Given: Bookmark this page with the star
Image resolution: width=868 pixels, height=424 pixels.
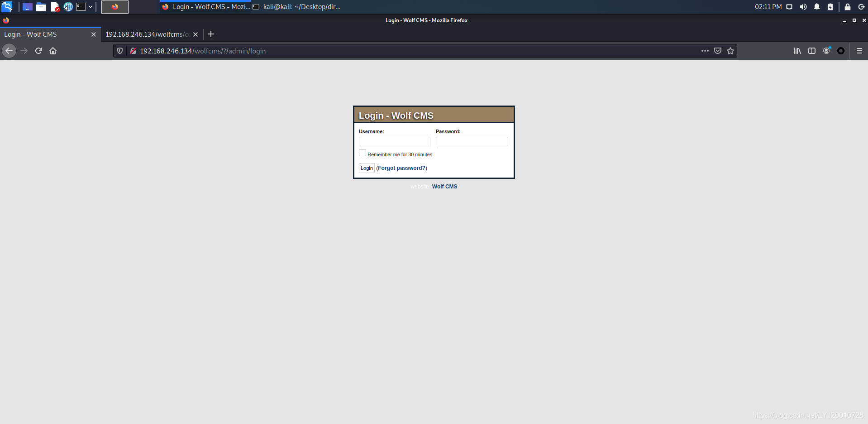Looking at the screenshot, I should (730, 51).
